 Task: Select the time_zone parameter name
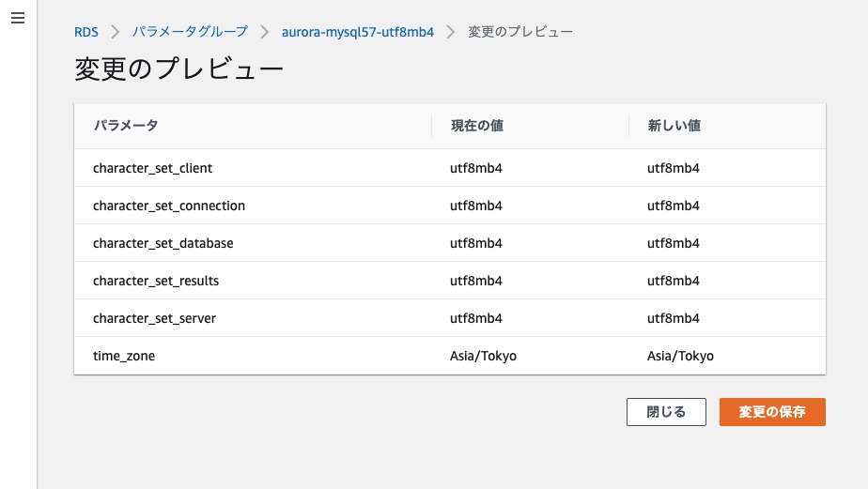[x=124, y=356]
